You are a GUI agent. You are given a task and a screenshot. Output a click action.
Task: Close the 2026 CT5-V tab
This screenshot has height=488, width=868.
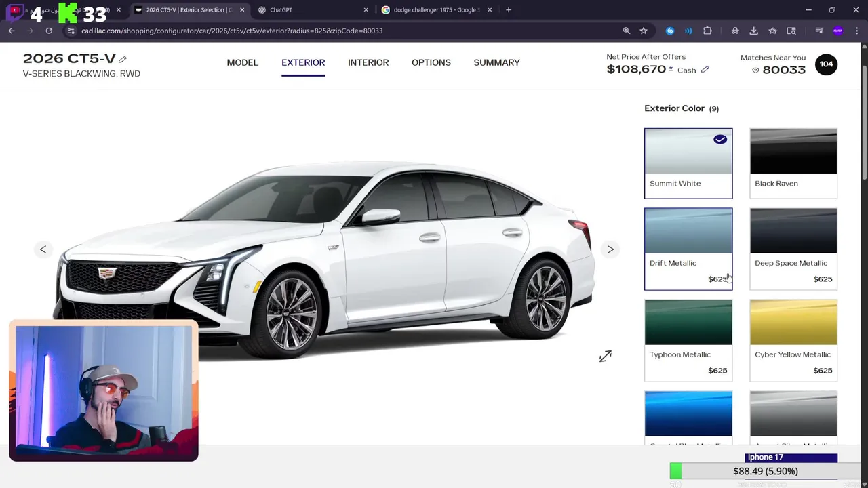[x=242, y=9]
